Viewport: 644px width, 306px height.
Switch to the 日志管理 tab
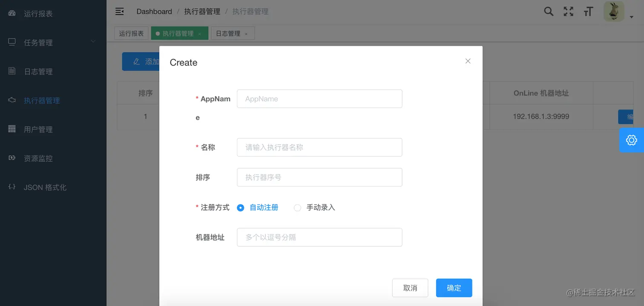point(233,33)
